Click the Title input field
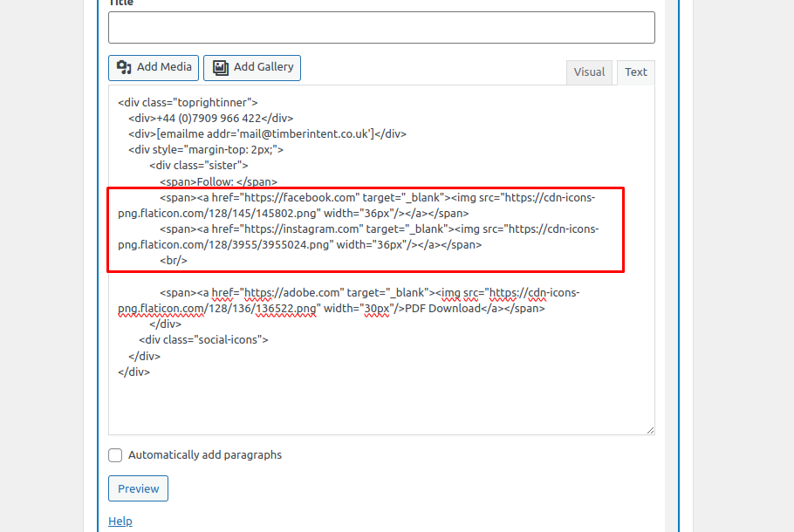794x532 pixels. click(381, 27)
